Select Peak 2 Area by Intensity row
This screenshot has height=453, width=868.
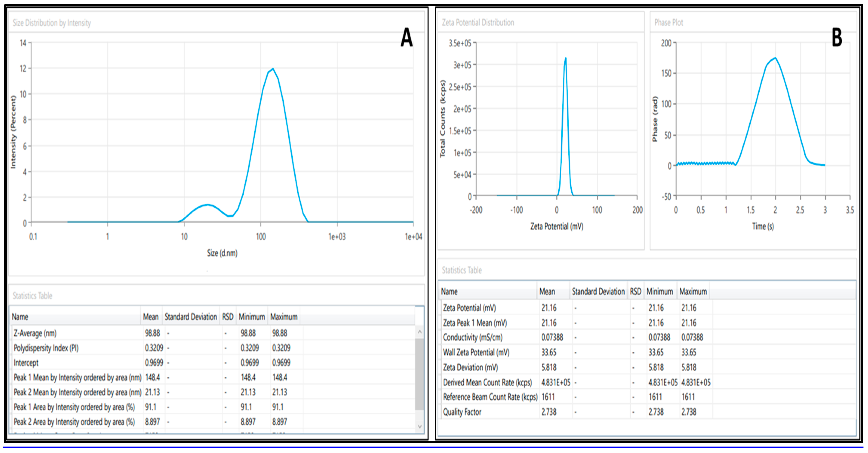coord(74,422)
